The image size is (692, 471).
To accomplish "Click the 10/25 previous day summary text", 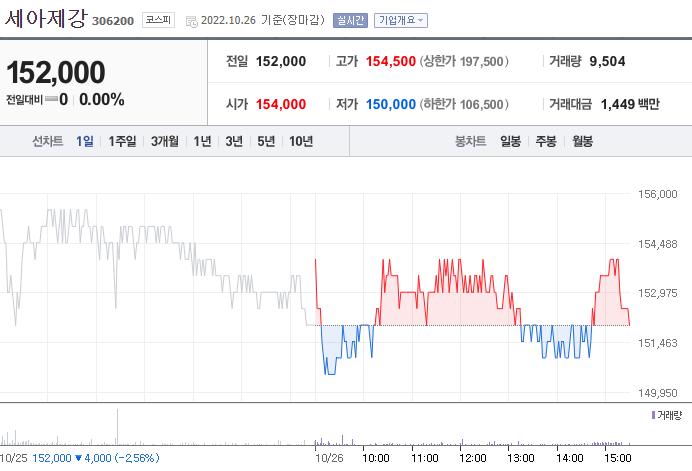I will [x=80, y=458].
